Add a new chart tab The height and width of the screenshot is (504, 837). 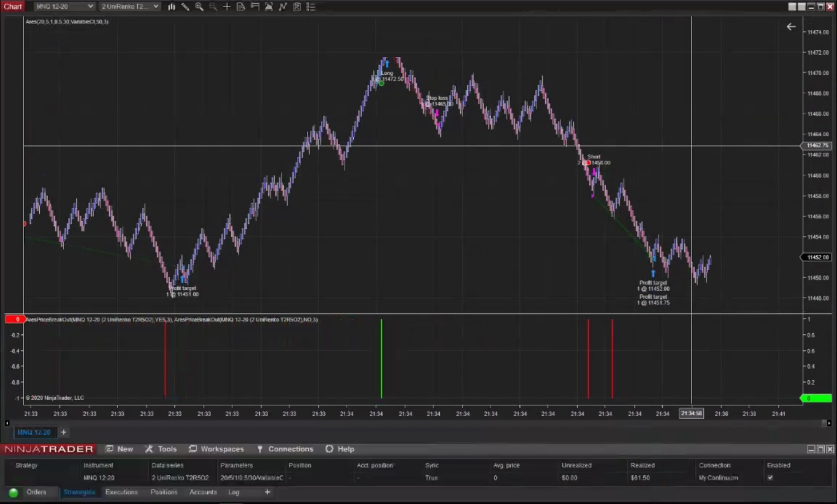(63, 432)
